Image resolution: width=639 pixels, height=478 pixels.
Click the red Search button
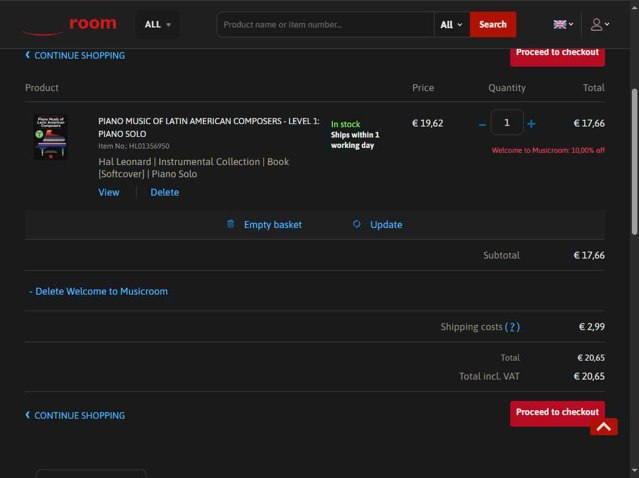pos(493,24)
